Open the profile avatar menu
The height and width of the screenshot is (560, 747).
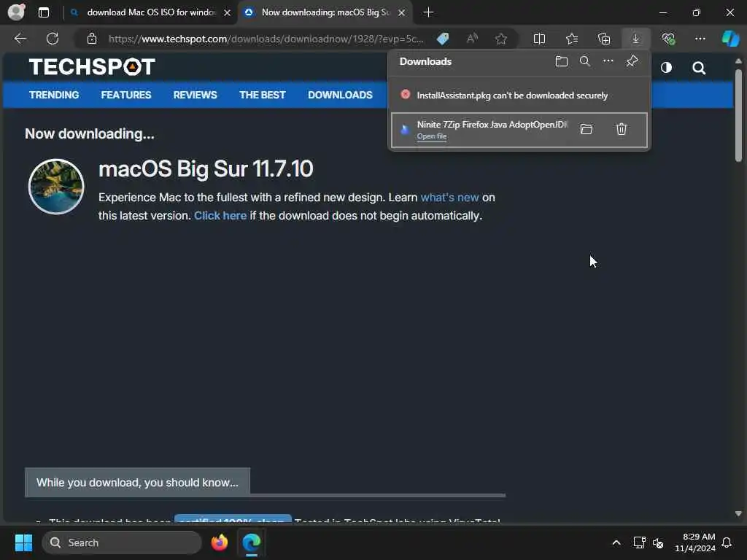point(17,12)
